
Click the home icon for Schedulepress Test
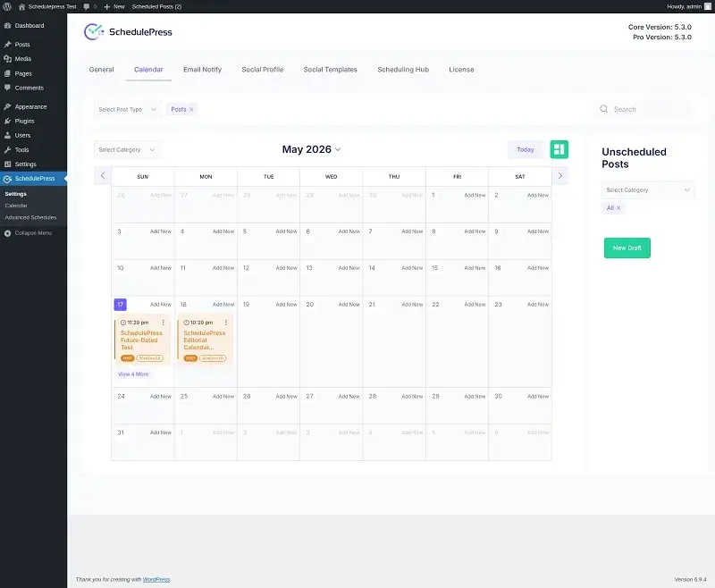[21, 6]
